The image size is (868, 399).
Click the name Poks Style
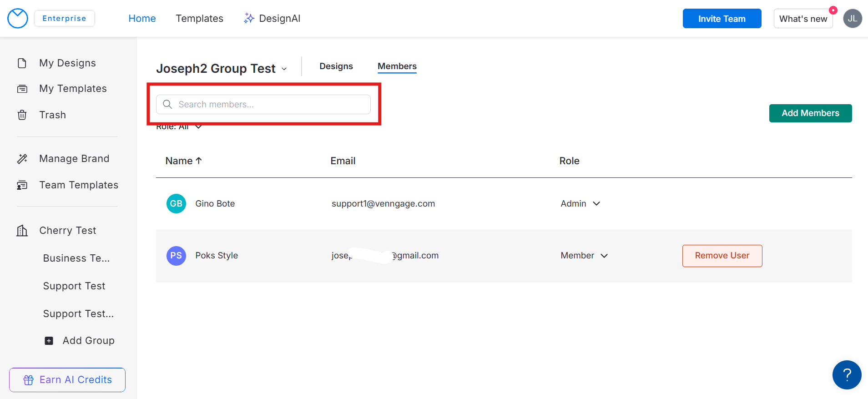click(x=217, y=256)
